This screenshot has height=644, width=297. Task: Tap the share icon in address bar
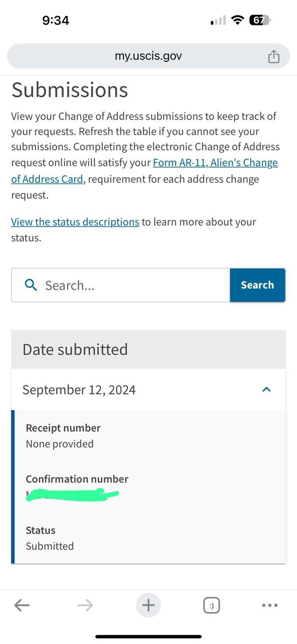tap(274, 56)
